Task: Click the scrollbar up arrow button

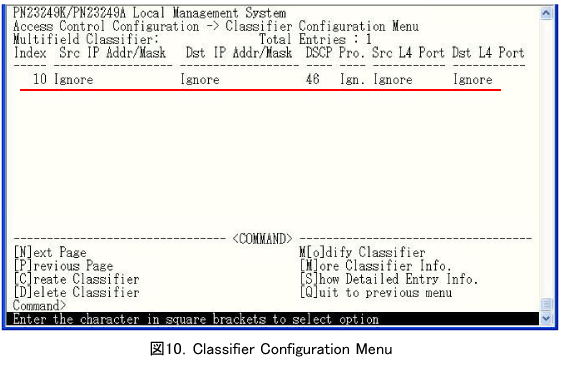Action: (x=546, y=14)
